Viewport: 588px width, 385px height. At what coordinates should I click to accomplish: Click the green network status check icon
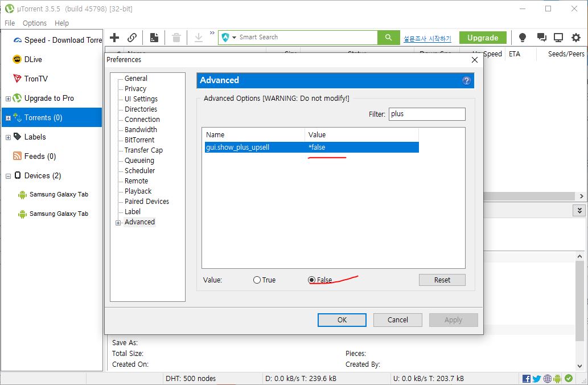[x=569, y=378]
